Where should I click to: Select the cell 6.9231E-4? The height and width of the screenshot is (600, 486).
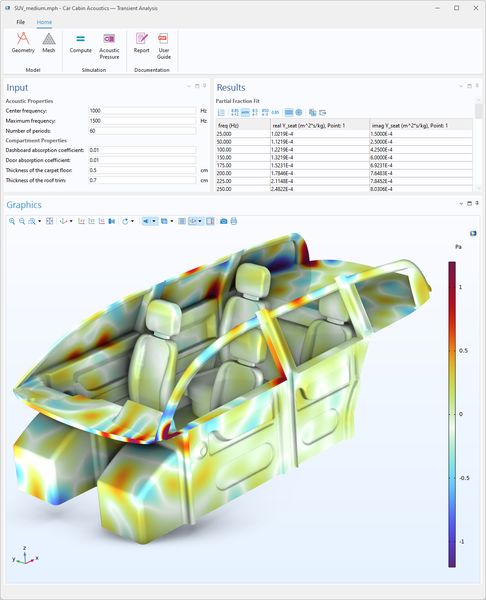coord(421,165)
